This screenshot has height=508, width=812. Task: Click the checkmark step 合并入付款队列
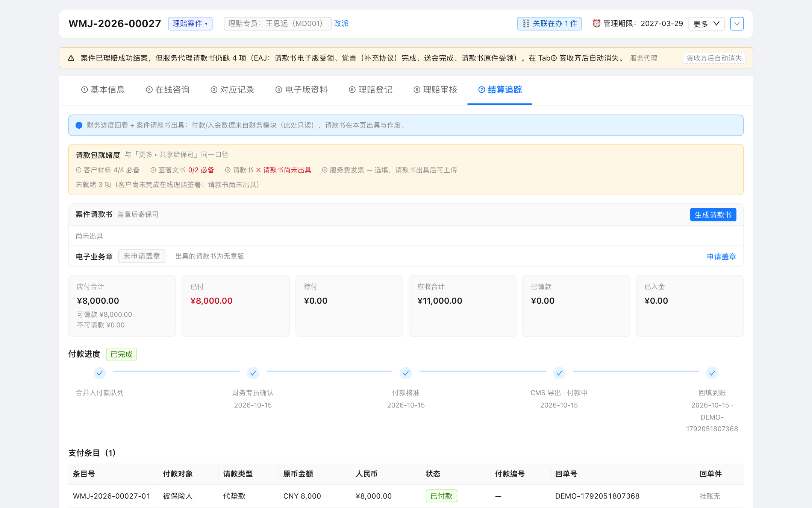(x=100, y=373)
